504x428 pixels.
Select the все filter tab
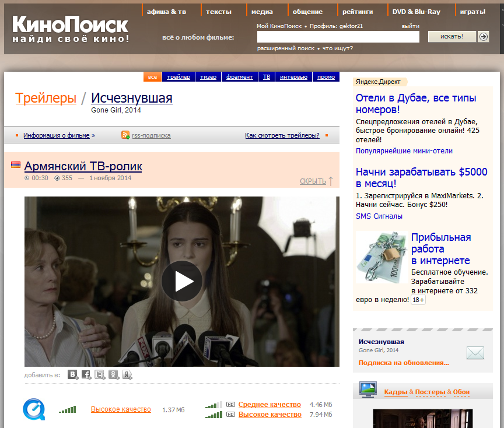tap(152, 77)
